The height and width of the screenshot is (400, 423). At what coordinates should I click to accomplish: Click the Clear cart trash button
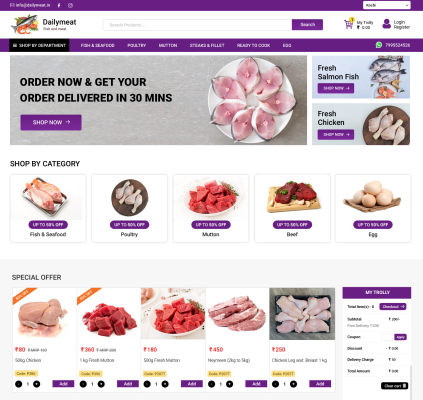395,386
